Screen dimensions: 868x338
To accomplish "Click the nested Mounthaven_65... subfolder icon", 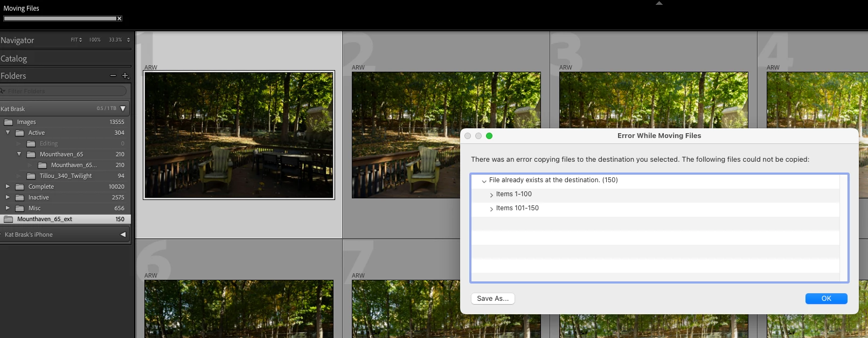I will [43, 165].
